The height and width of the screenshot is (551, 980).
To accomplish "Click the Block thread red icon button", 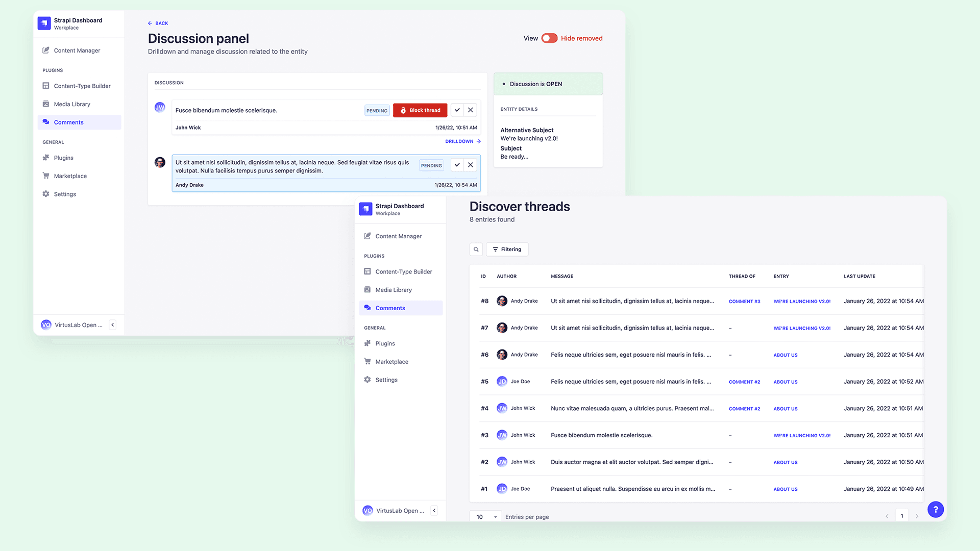I will 420,110.
